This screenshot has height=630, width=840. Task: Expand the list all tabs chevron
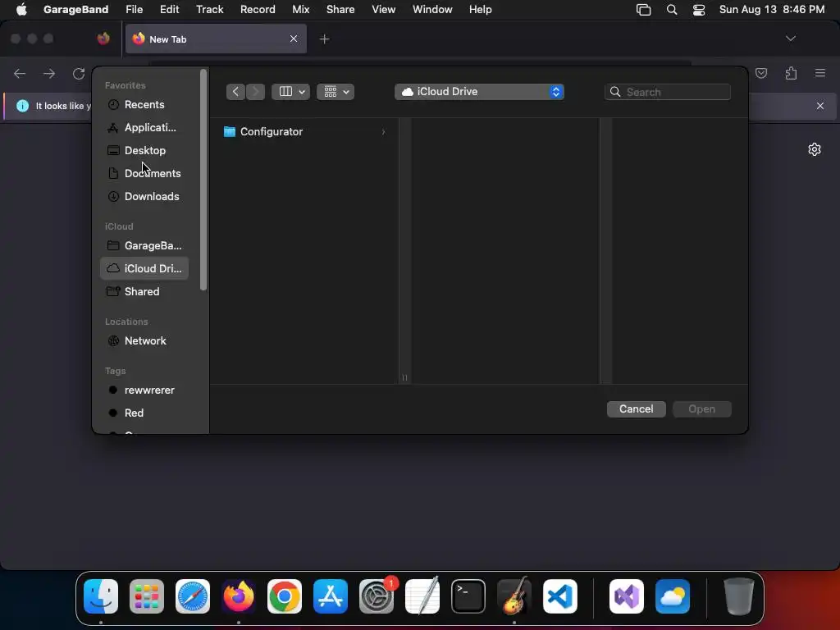791,39
